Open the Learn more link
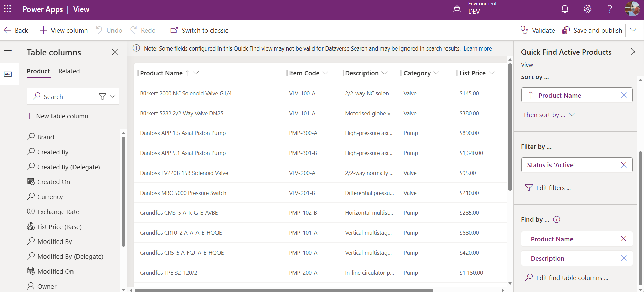 point(478,48)
